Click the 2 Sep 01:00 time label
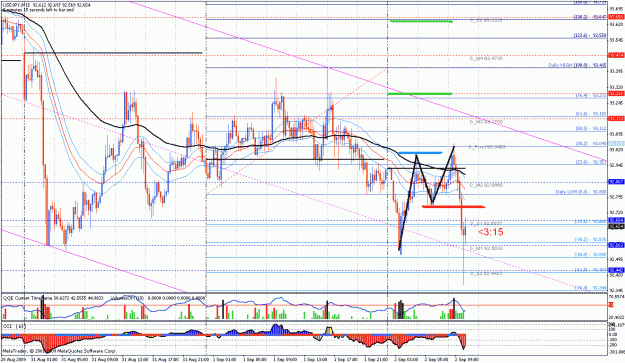 [406, 359]
